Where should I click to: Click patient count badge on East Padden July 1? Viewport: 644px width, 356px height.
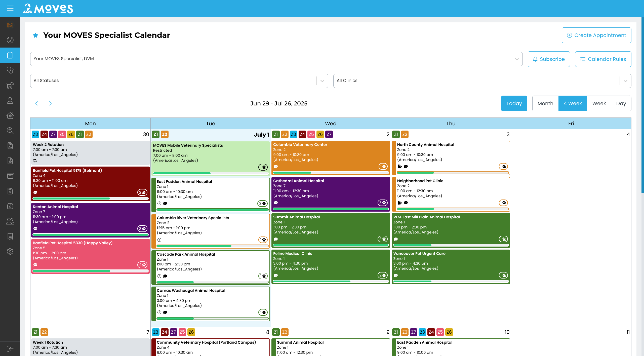pyautogui.click(x=263, y=204)
